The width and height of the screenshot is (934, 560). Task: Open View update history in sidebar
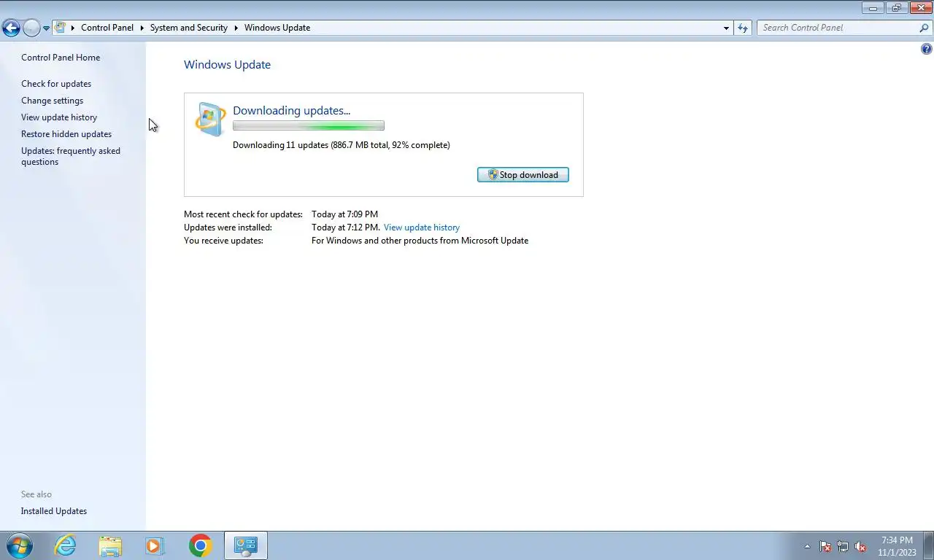coord(59,117)
